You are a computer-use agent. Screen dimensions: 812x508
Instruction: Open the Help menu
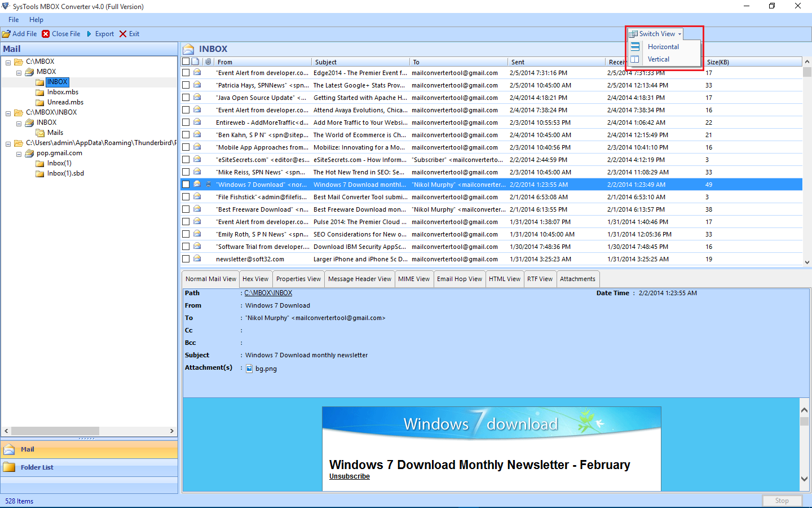36,20
